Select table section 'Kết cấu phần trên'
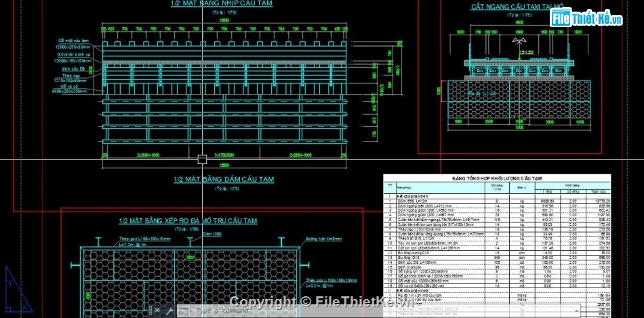 [412, 197]
